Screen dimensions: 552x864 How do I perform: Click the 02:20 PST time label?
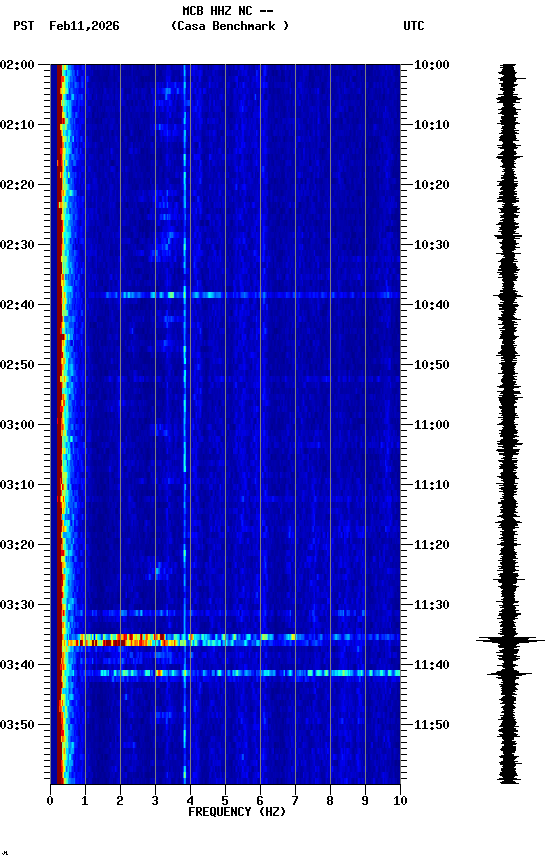click(x=17, y=185)
